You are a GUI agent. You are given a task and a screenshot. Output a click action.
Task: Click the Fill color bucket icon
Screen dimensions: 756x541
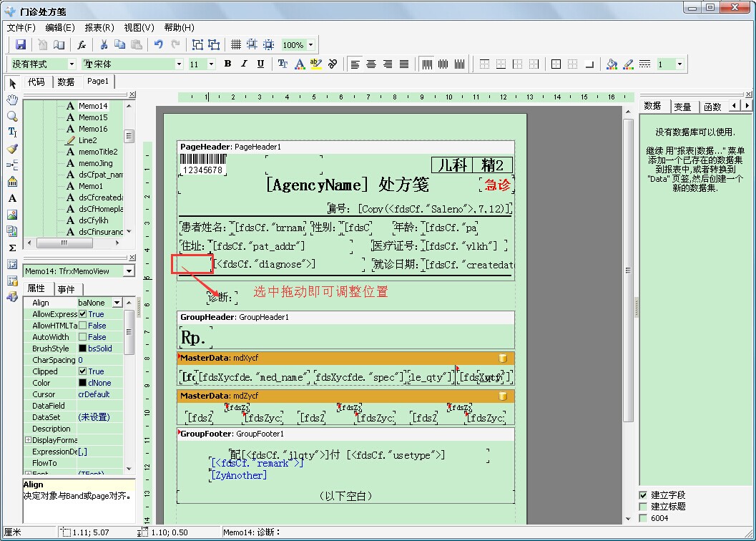(x=612, y=64)
